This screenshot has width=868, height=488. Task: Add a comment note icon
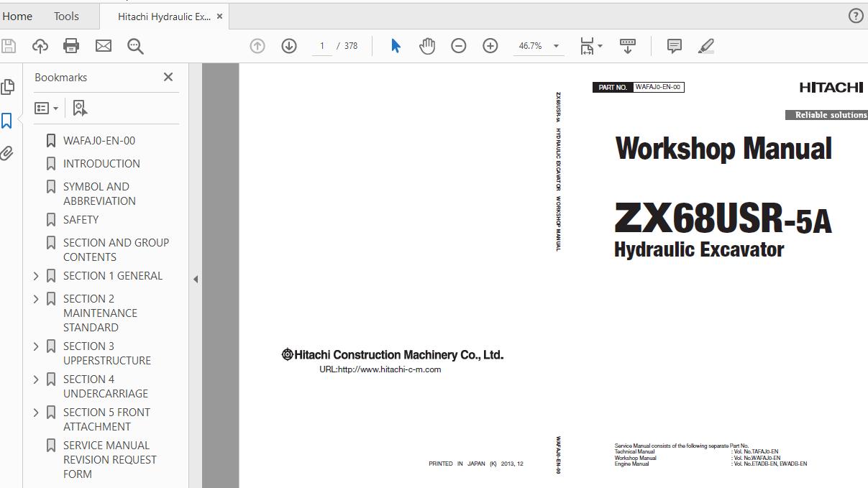point(675,46)
